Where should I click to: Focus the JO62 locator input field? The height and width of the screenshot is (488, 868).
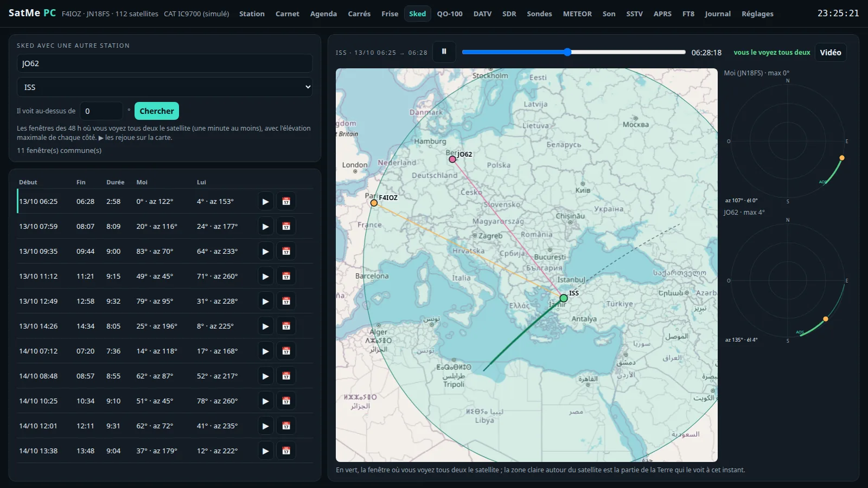(164, 63)
